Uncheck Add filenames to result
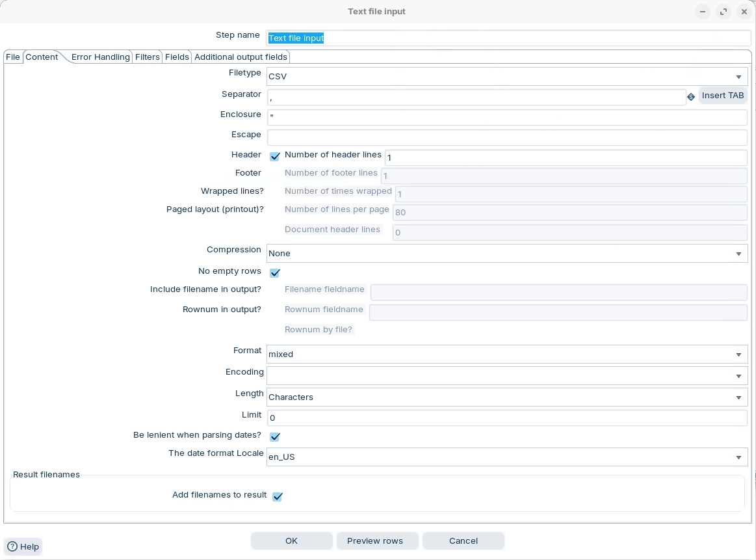The width and height of the screenshot is (756, 560). pyautogui.click(x=278, y=497)
